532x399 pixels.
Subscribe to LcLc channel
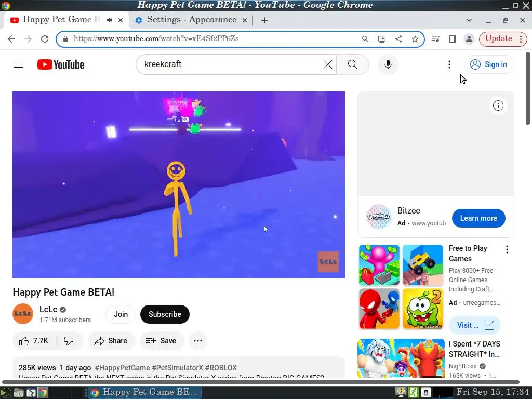click(165, 314)
